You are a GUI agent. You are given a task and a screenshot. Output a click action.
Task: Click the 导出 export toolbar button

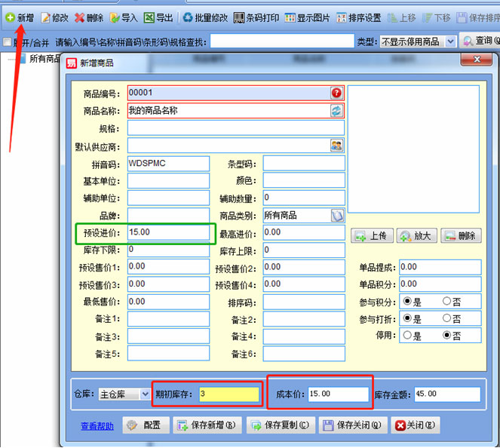pos(158,17)
